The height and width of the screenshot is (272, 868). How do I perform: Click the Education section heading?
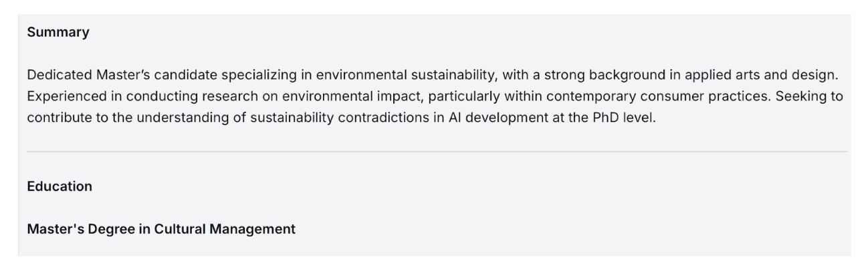pos(60,187)
